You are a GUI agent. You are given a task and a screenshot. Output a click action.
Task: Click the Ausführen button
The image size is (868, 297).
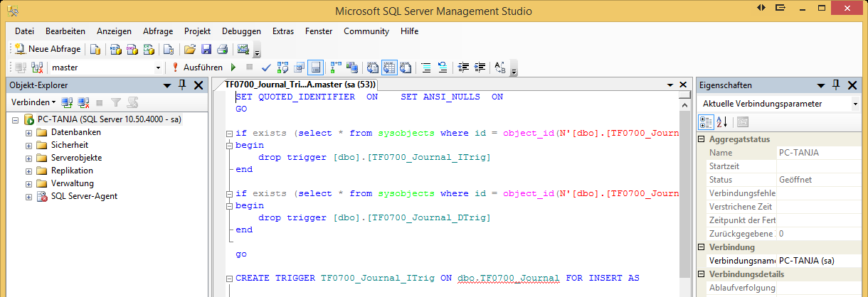point(197,67)
